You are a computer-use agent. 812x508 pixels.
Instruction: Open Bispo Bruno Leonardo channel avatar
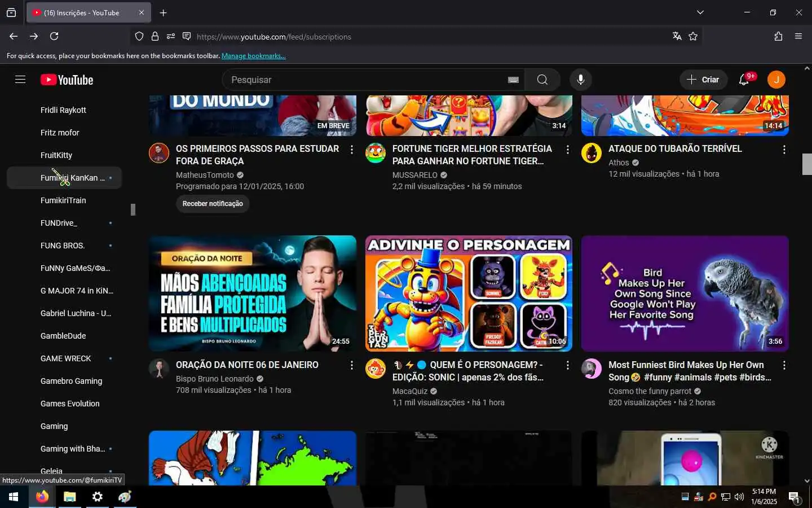pyautogui.click(x=159, y=369)
